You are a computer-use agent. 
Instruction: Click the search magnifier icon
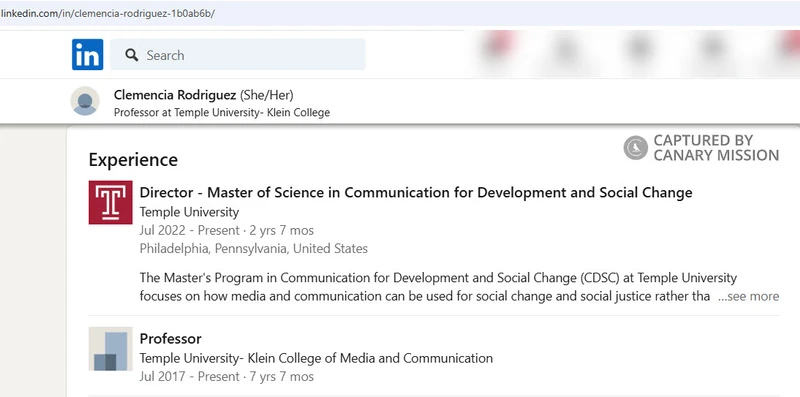point(132,55)
